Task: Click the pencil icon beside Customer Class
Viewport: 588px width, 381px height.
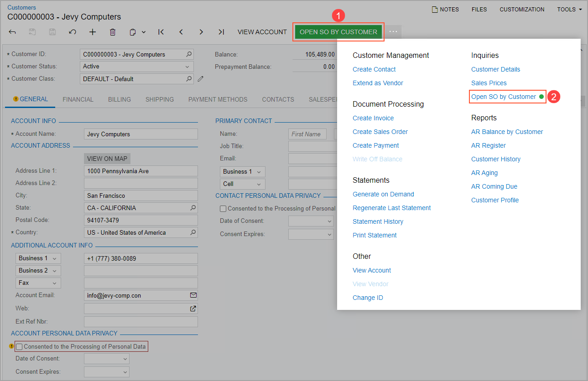Action: [x=200, y=79]
